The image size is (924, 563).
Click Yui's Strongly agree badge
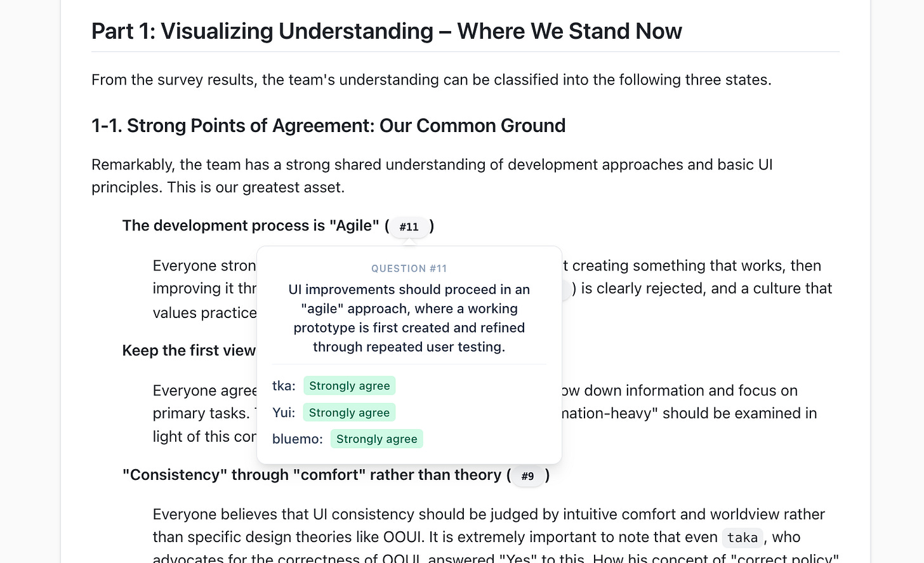[x=349, y=413]
